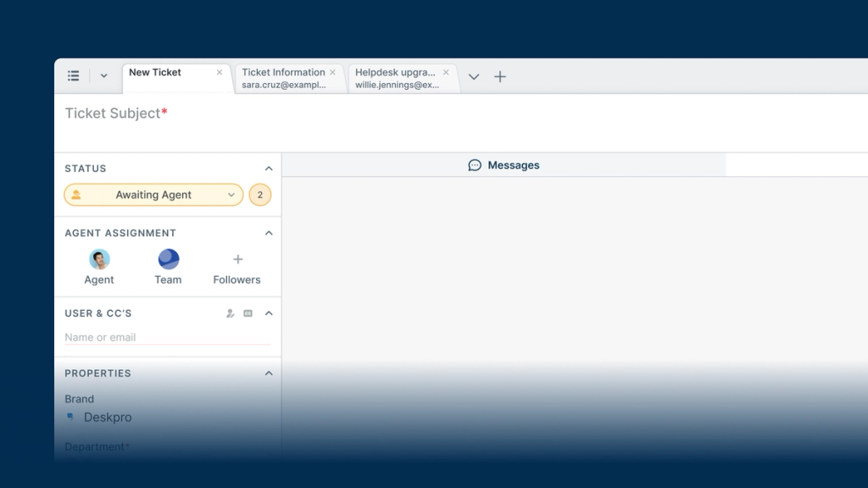This screenshot has width=868, height=488.
Task: Close the Ticket Information tab
Action: coord(332,73)
